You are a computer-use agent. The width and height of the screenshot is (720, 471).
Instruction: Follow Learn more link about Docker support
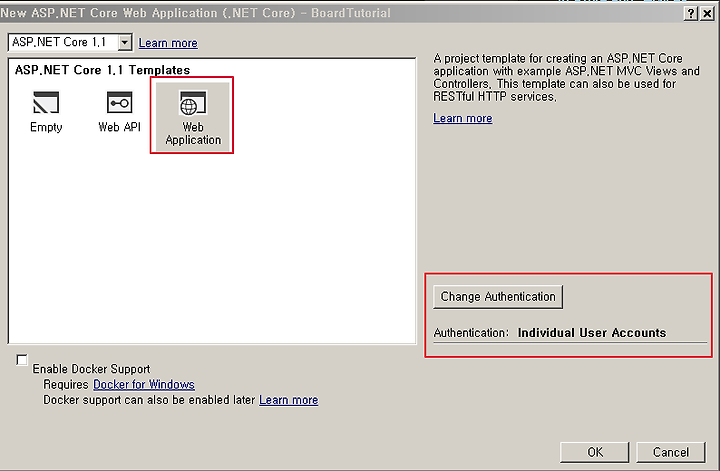pyautogui.click(x=288, y=400)
